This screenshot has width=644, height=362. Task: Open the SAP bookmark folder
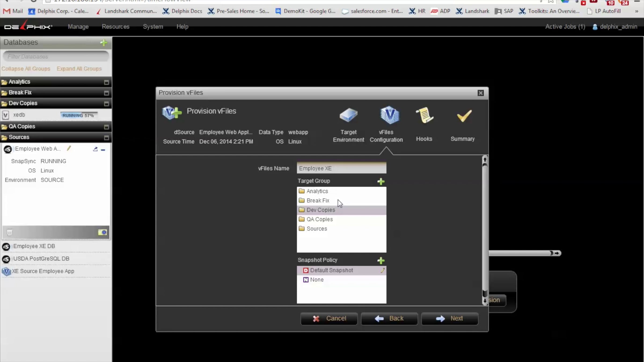click(x=504, y=11)
